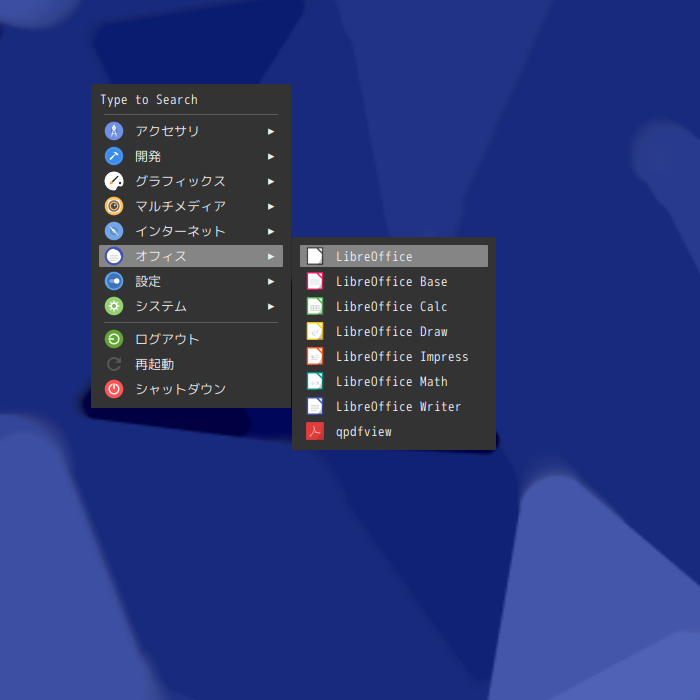
Task: Click the 開発 hammer icon
Action: [x=114, y=156]
